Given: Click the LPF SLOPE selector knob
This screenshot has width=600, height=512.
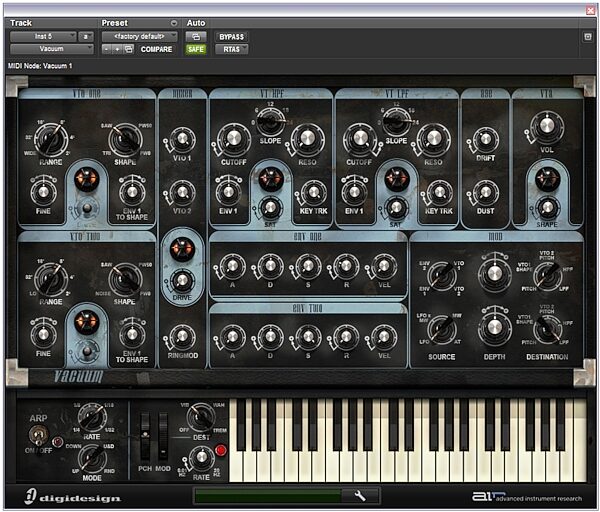Looking at the screenshot, I should tap(396, 121).
